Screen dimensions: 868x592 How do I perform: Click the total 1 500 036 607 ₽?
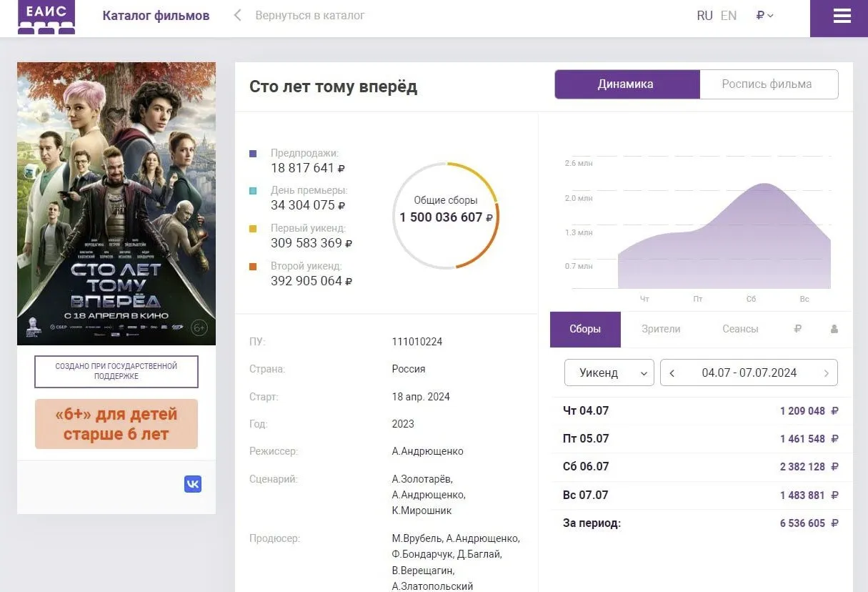(446, 217)
